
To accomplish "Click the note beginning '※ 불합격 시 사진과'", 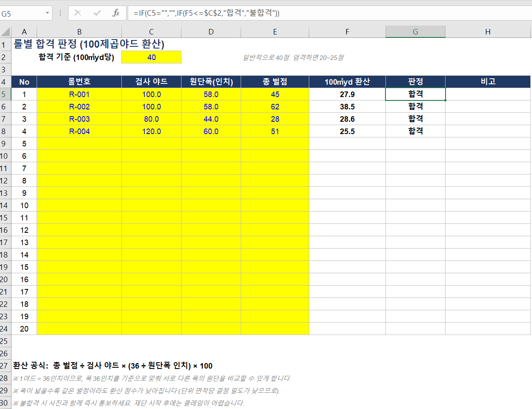I will coord(128,403).
